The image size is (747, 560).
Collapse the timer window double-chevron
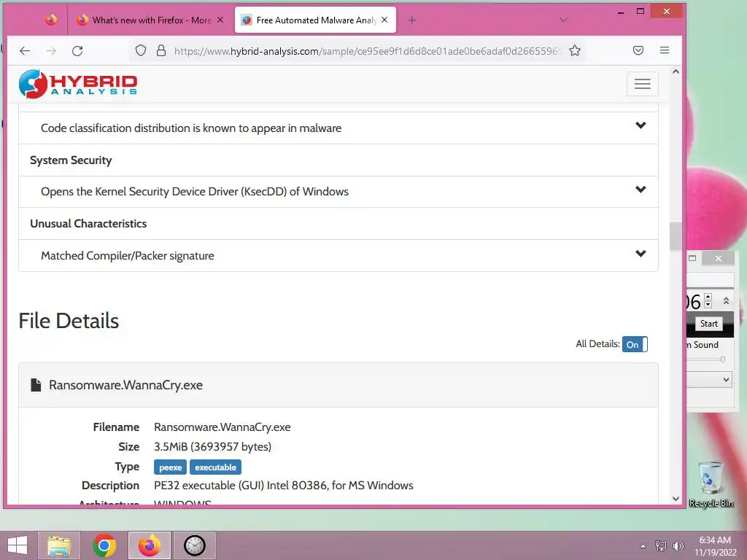point(726,301)
